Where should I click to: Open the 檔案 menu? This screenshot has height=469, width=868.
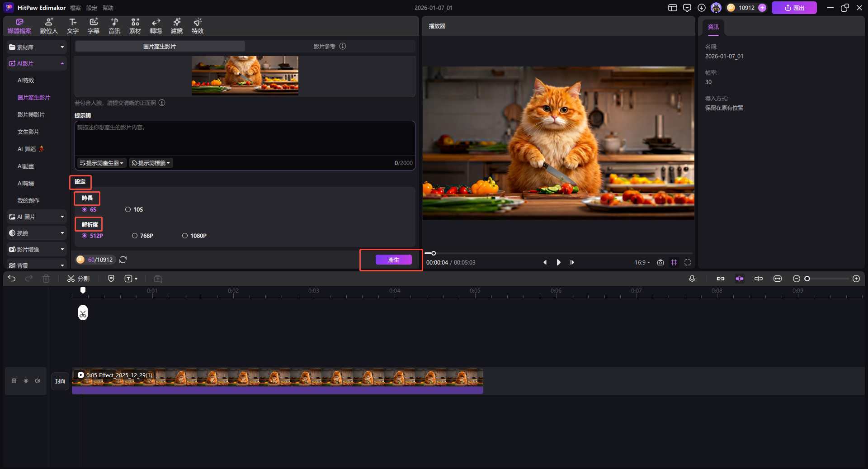coord(75,8)
